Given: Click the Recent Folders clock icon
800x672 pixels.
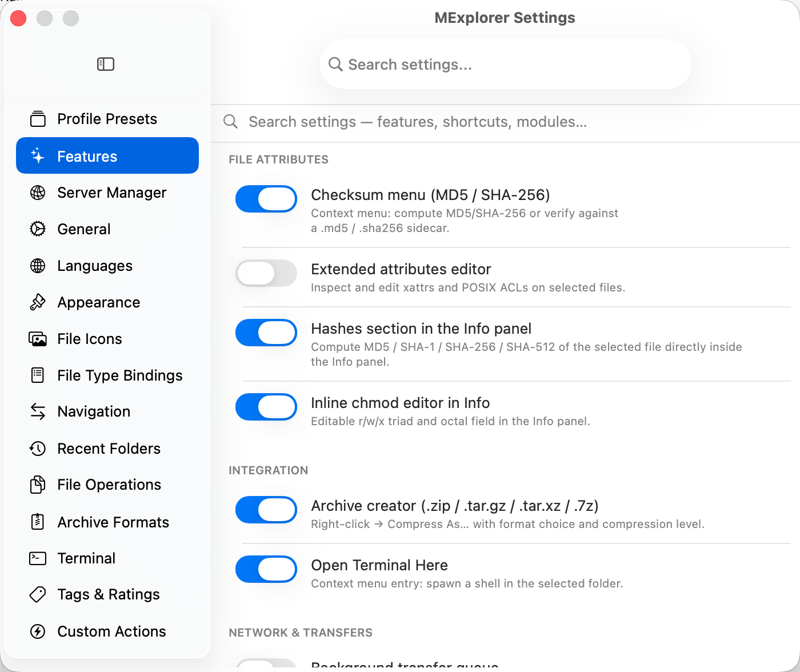Looking at the screenshot, I should click(38, 449).
